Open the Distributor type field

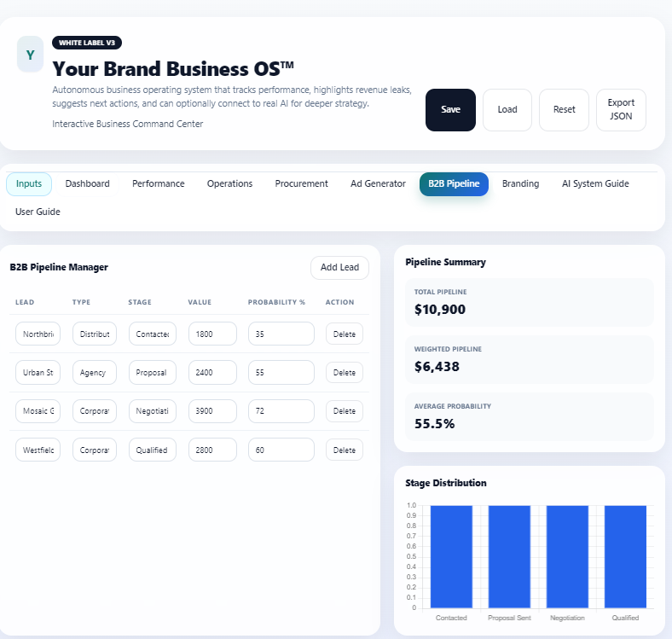(95, 334)
